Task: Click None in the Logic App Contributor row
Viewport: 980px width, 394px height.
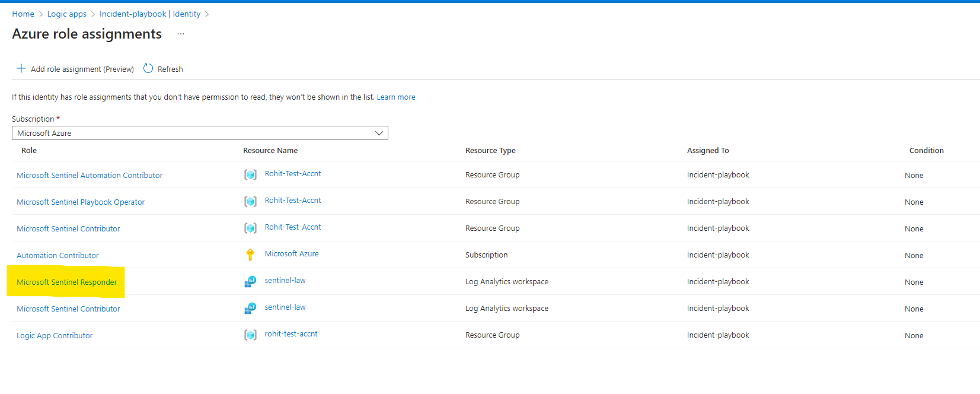Action: (x=914, y=335)
